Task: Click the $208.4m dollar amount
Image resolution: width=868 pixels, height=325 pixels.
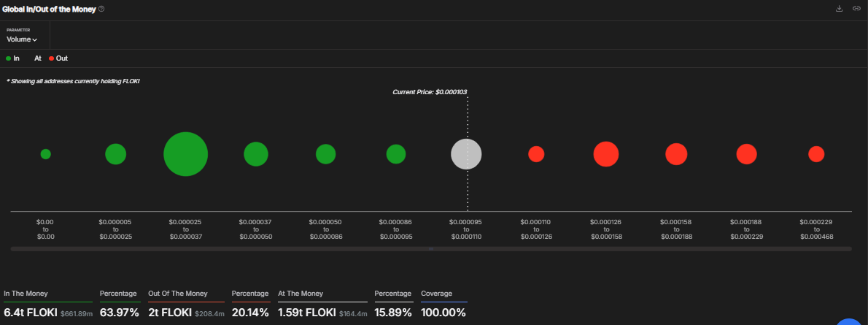Action: pos(210,314)
